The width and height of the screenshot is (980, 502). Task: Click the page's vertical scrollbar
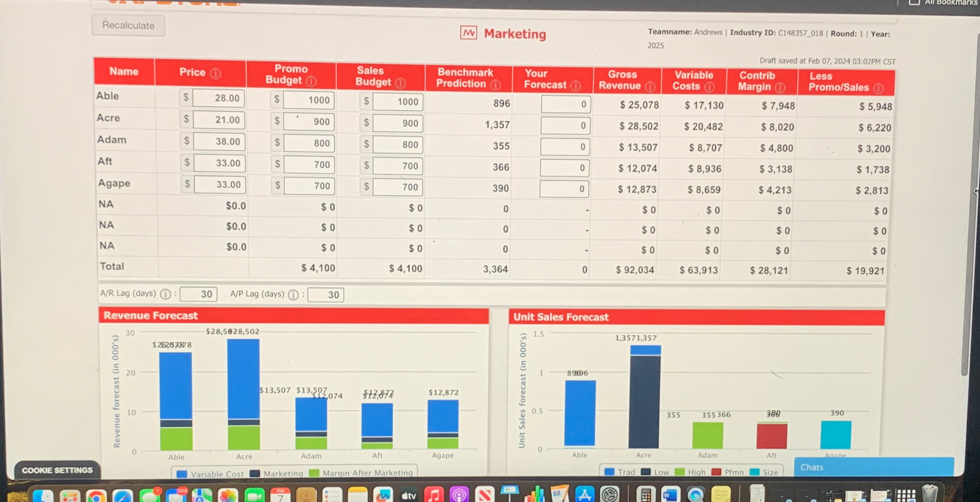[x=965, y=204]
